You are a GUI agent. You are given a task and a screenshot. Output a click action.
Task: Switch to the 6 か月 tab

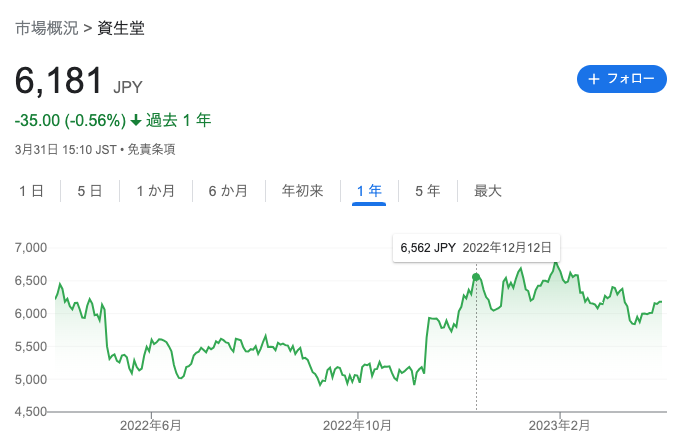(228, 191)
